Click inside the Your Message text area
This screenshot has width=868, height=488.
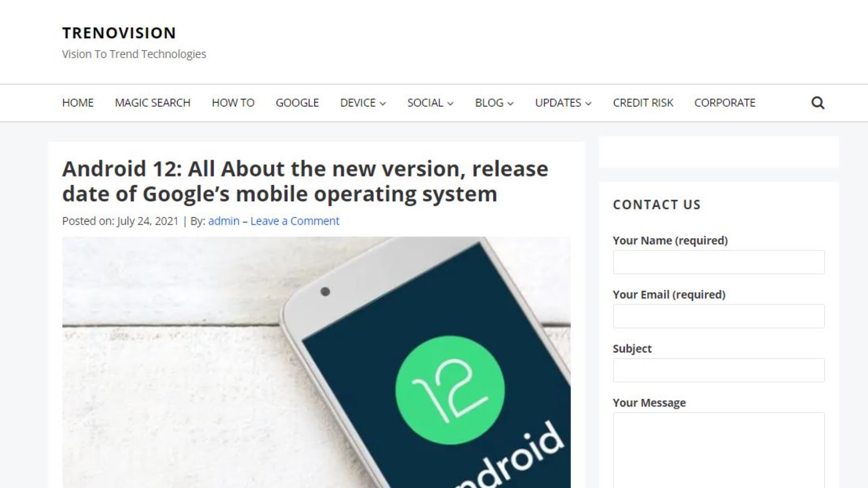[718, 450]
